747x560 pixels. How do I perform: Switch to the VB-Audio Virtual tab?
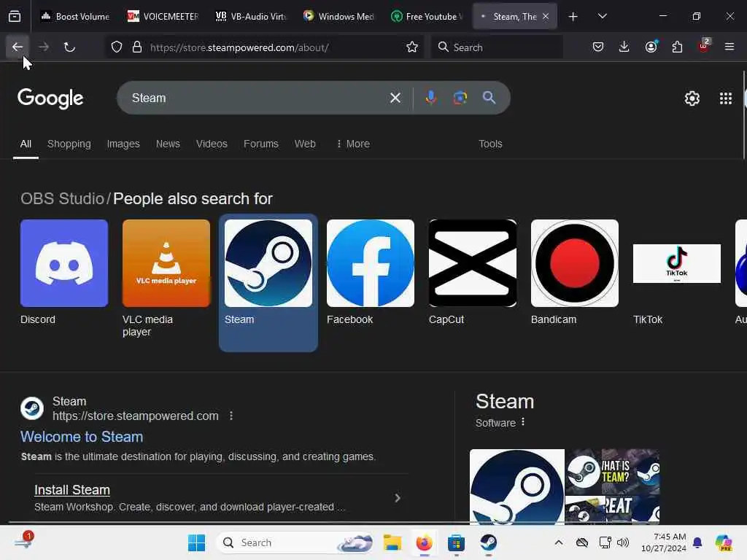click(x=251, y=17)
